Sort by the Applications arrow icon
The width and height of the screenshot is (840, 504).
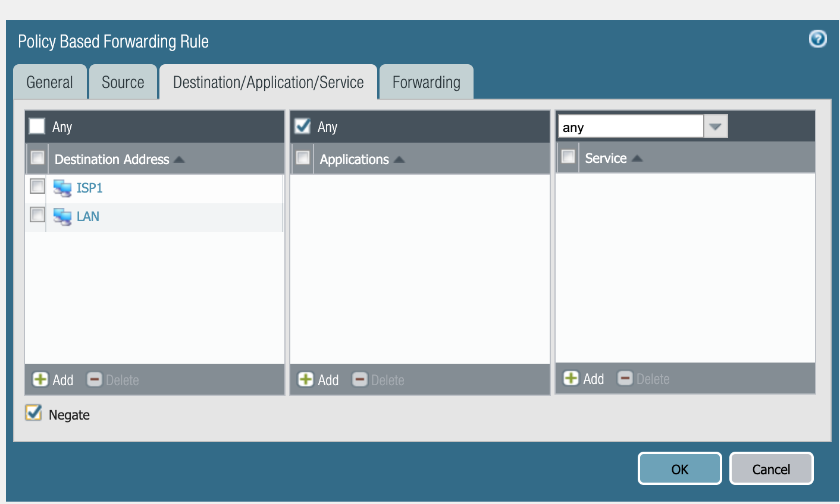click(x=399, y=160)
